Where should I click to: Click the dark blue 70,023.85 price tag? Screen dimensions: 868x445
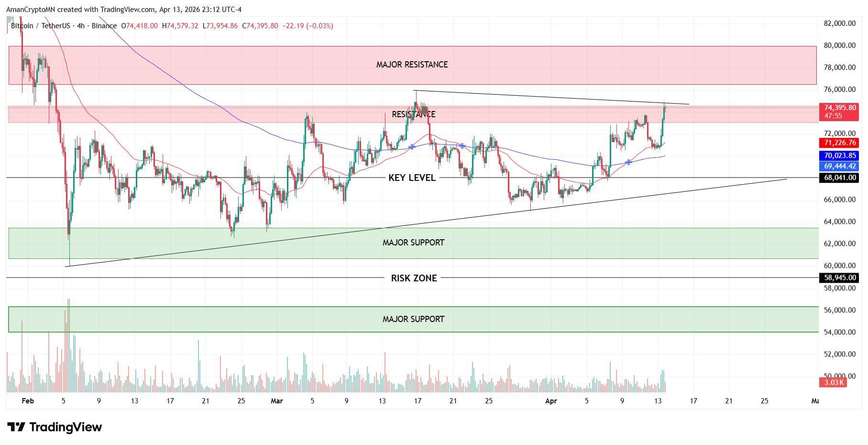tap(839, 156)
